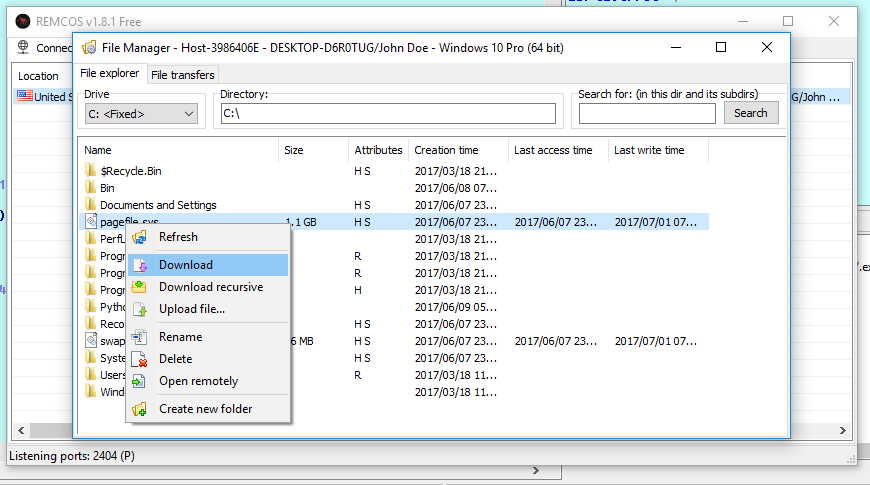Click the Search button
The image size is (870, 485).
point(751,113)
